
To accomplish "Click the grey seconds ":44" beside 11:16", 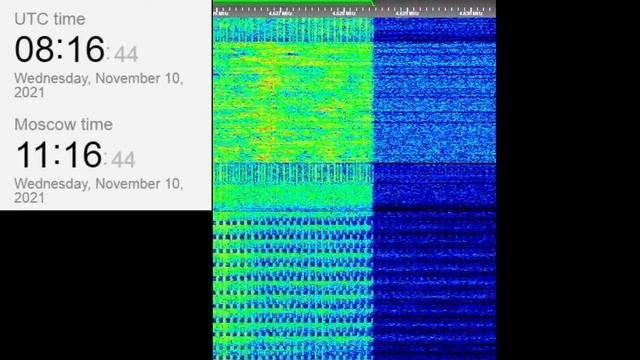I will (x=119, y=160).
